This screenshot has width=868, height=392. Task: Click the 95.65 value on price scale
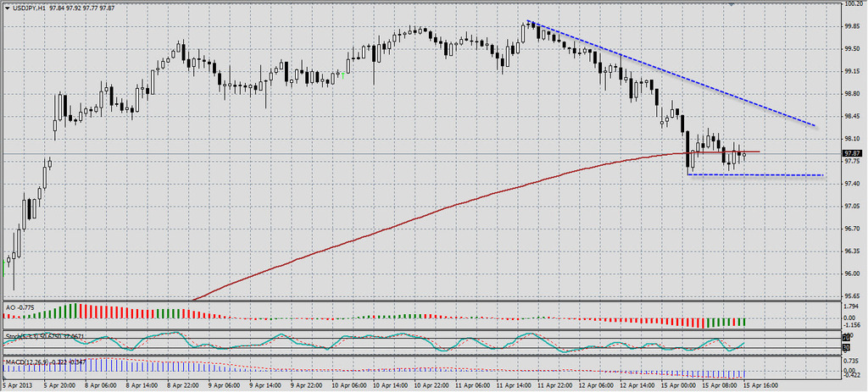[x=852, y=295]
